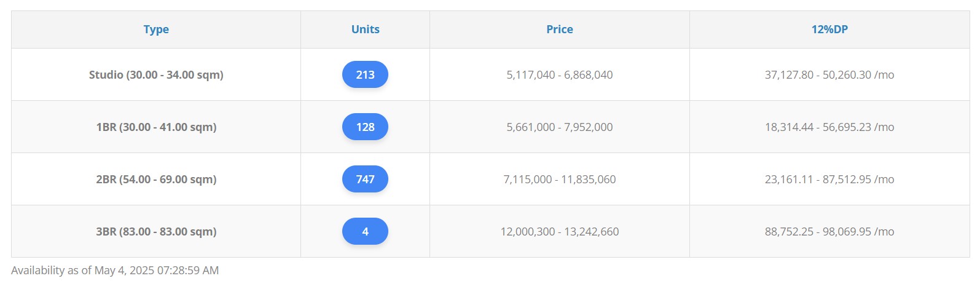Select the 3BR (83.00 - 83.00 sqm) row label
The width and height of the screenshot is (980, 281).
[156, 231]
